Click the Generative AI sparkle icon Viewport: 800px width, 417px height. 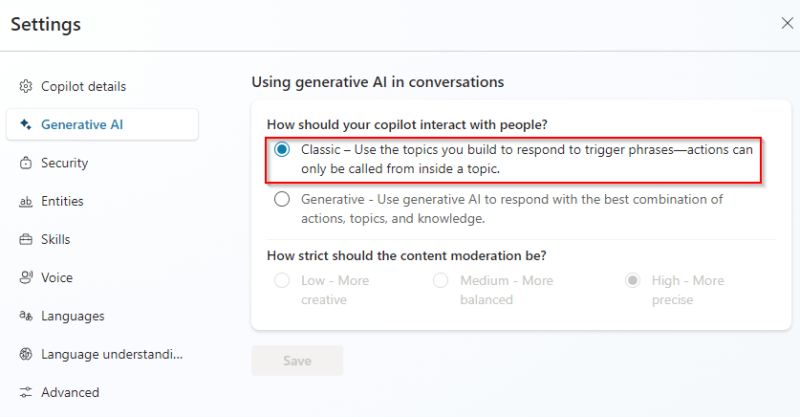[26, 125]
